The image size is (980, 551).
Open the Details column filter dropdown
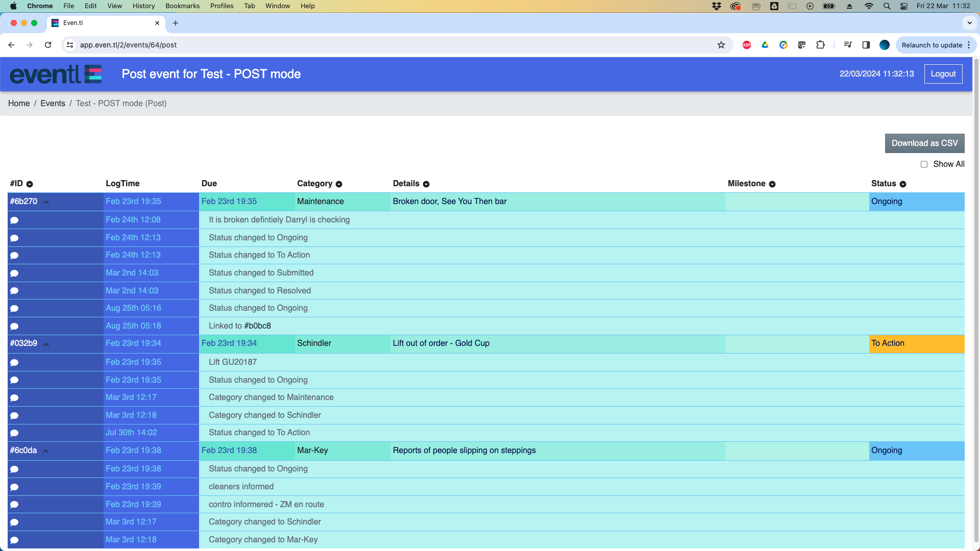click(426, 184)
